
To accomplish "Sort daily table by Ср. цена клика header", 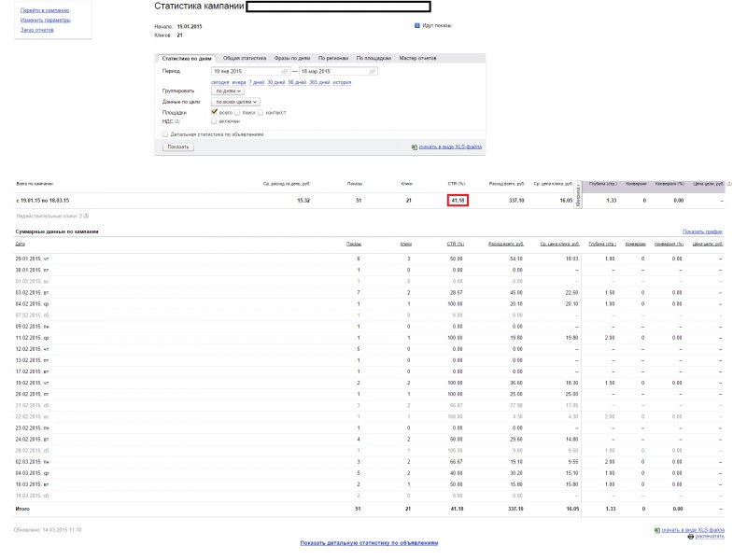I will pos(559,245).
